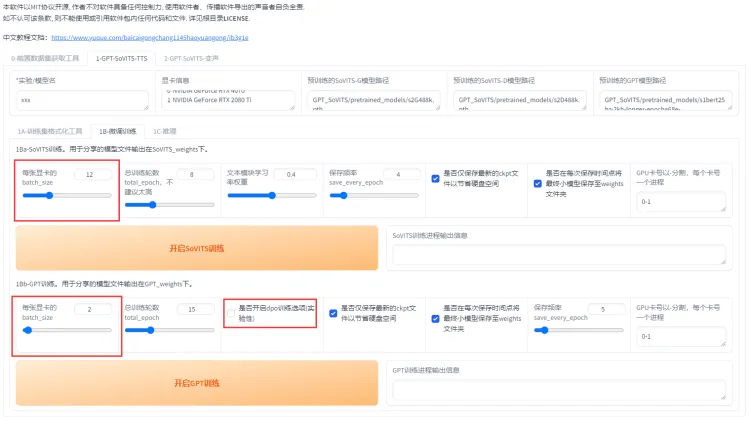
Task: Adjust the 文本模块学习率权重 slider
Action: pyautogui.click(x=272, y=195)
